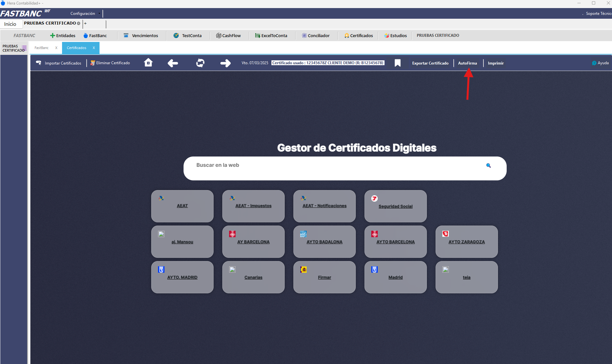Open the AEAT - Notificaciones tile

[324, 206]
